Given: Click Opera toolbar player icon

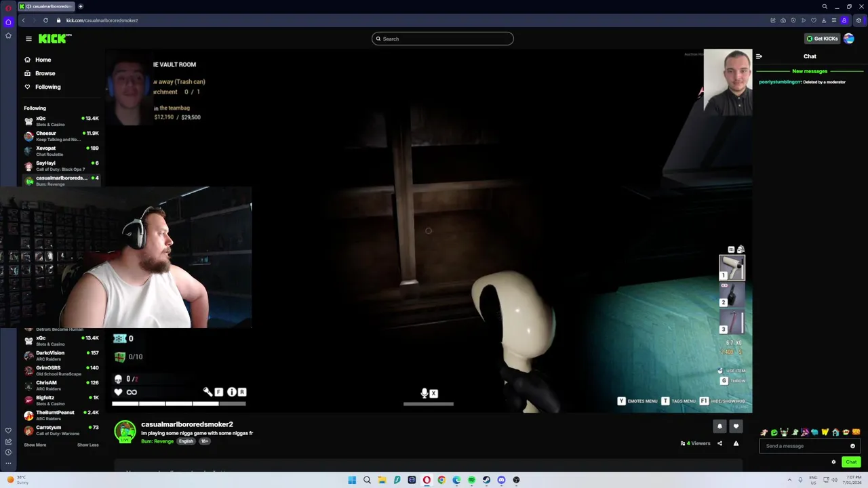Looking at the screenshot, I should [804, 20].
